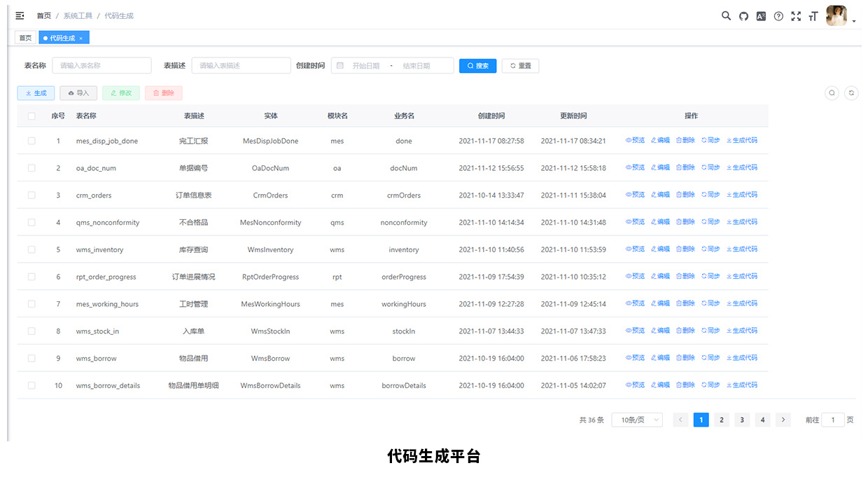Open the 10条/页 page size dropdown
Image resolution: width=868 pixels, height=489 pixels.
[x=637, y=420]
